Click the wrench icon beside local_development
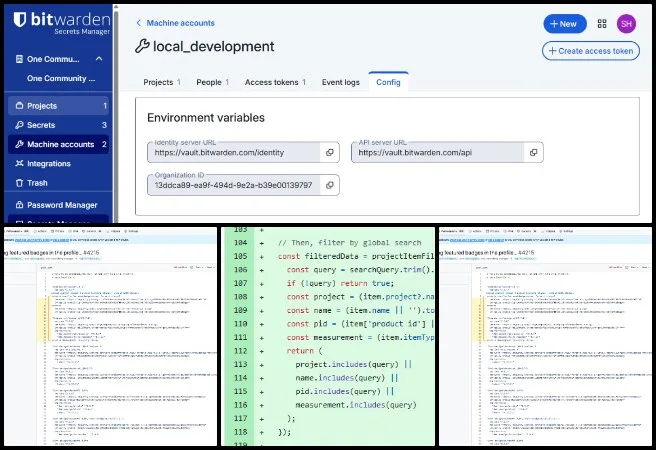This screenshot has height=450, width=656. pyautogui.click(x=142, y=46)
